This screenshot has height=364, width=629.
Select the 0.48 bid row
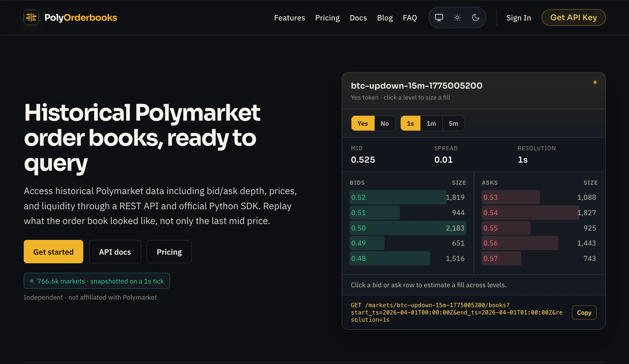pos(408,258)
